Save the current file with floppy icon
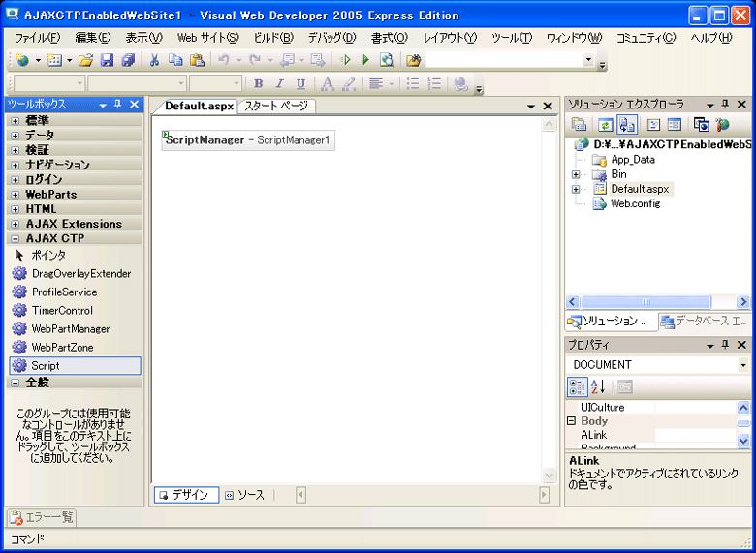756x553 pixels. 107,60
